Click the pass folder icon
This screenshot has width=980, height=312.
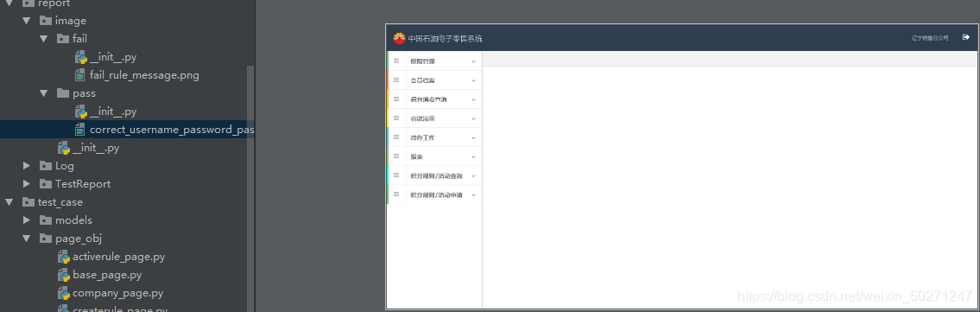point(62,93)
